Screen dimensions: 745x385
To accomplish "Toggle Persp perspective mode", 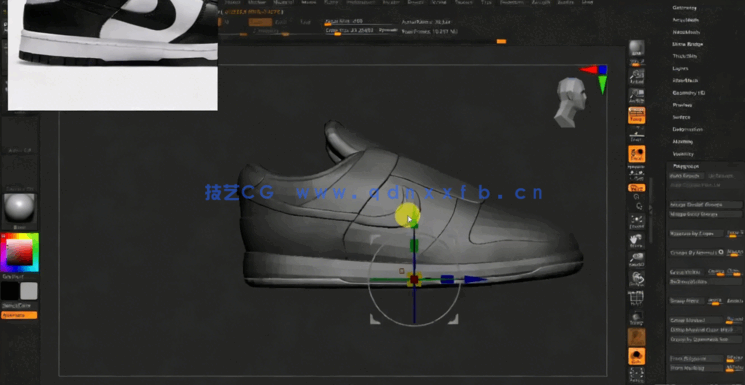I will click(637, 115).
